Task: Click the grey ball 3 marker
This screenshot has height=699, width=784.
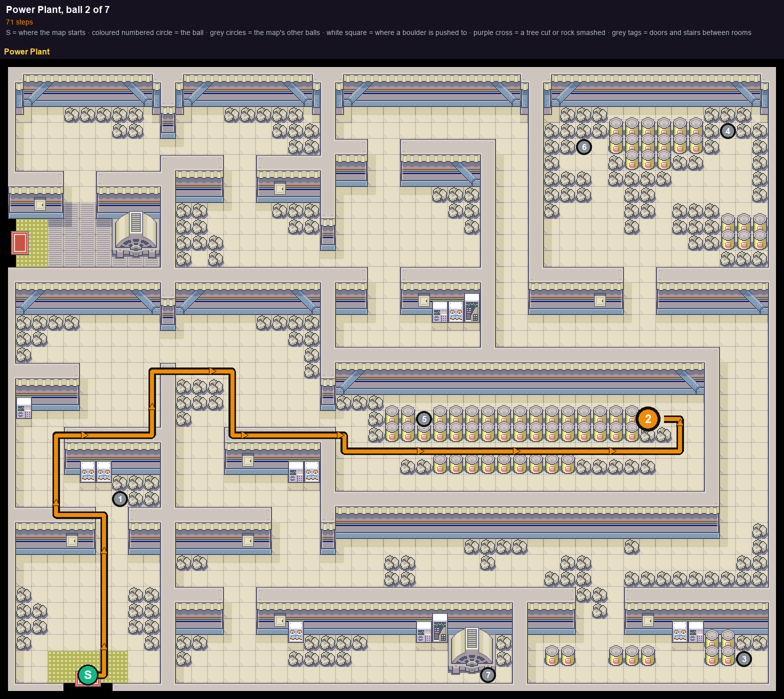Action: (x=744, y=659)
